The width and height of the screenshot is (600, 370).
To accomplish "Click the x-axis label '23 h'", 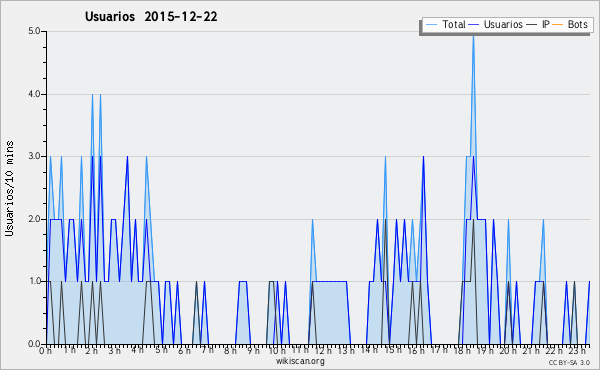I will (x=577, y=351).
